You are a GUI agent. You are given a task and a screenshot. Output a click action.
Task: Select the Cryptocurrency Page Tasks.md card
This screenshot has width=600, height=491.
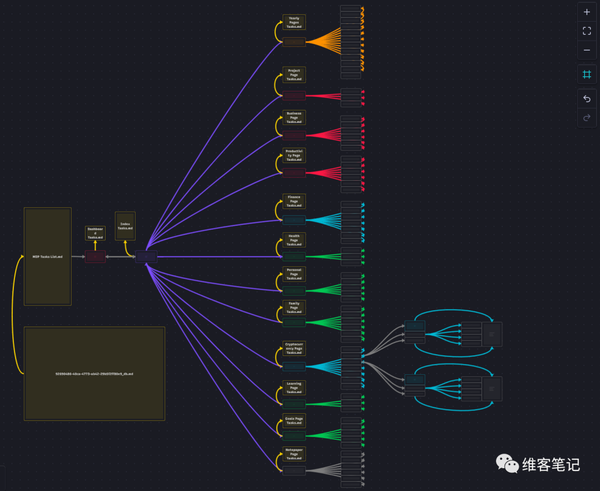click(x=294, y=348)
